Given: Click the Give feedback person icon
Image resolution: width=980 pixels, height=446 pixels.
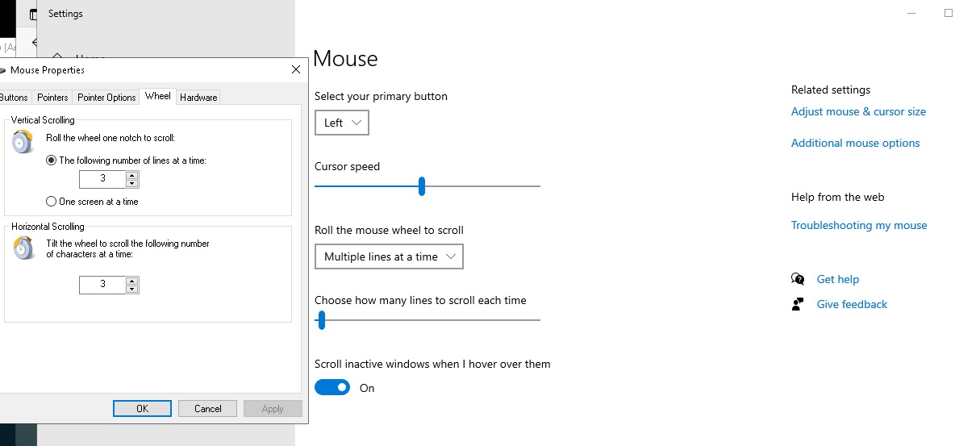Looking at the screenshot, I should pos(798,304).
